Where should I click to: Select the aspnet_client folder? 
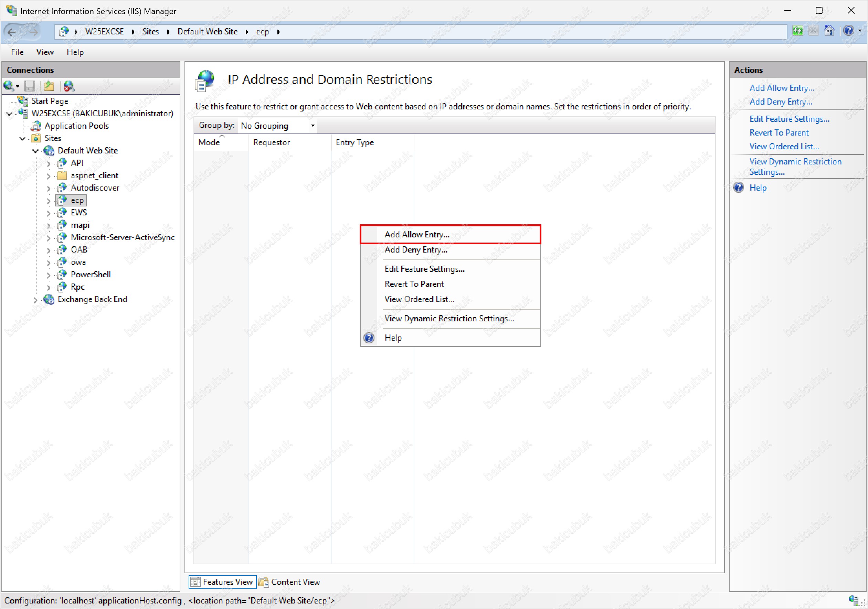pyautogui.click(x=95, y=175)
